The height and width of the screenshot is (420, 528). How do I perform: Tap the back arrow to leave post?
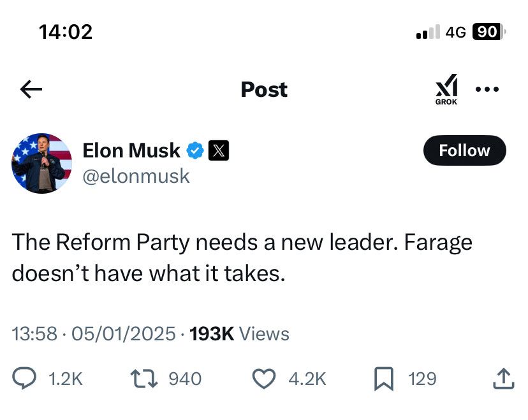click(31, 90)
